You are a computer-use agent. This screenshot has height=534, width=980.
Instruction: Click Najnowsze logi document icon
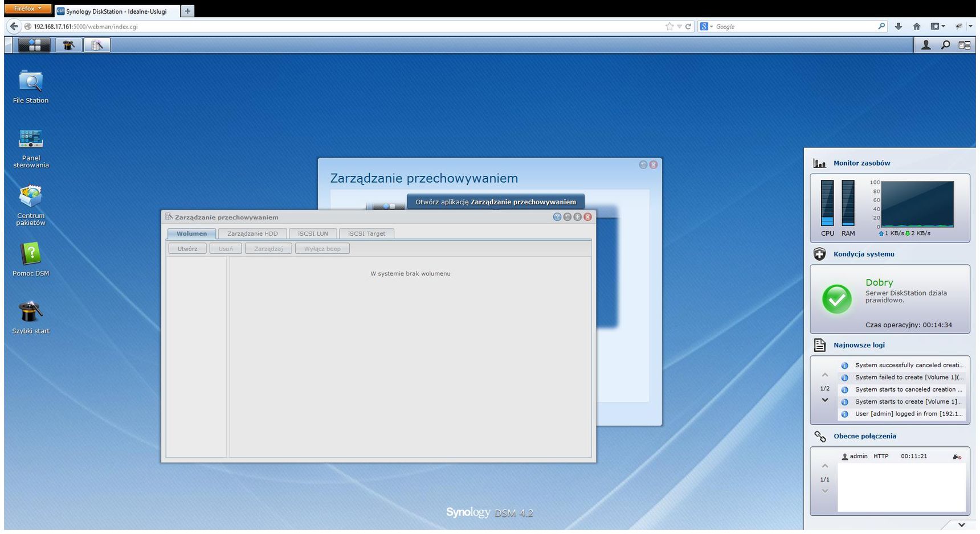tap(820, 345)
